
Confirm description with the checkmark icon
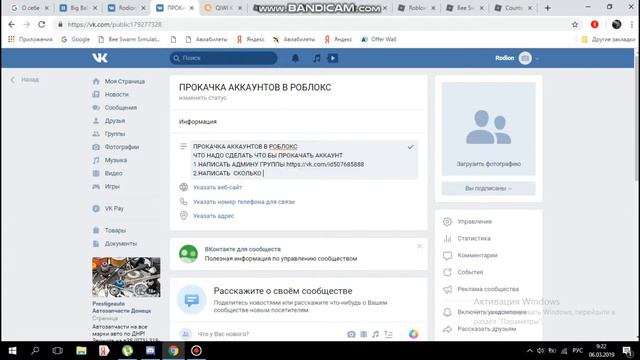pyautogui.click(x=411, y=147)
